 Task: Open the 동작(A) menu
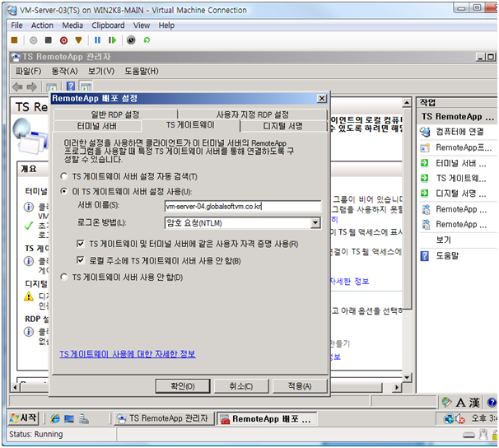point(64,71)
